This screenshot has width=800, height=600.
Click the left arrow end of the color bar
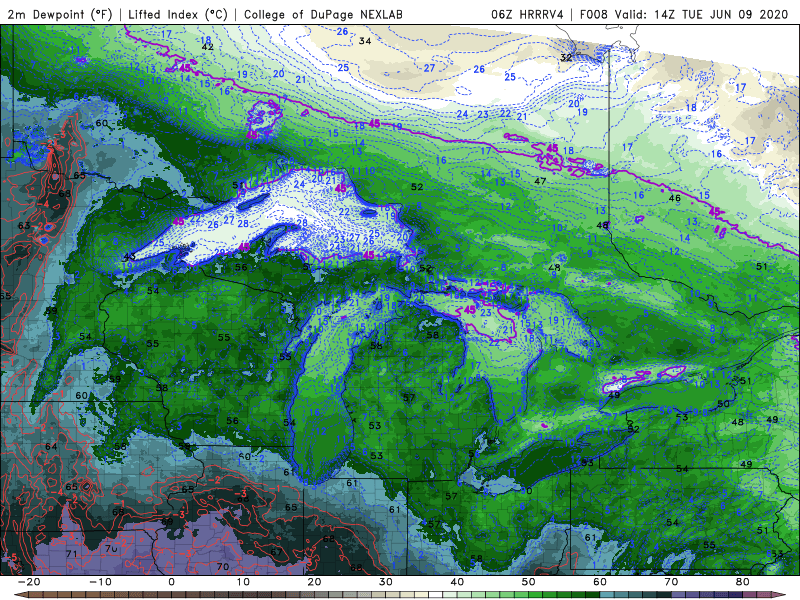tap(19, 595)
